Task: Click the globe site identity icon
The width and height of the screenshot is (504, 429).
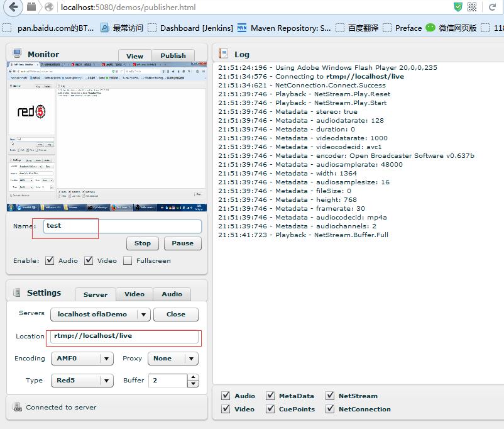Action: 49,7
